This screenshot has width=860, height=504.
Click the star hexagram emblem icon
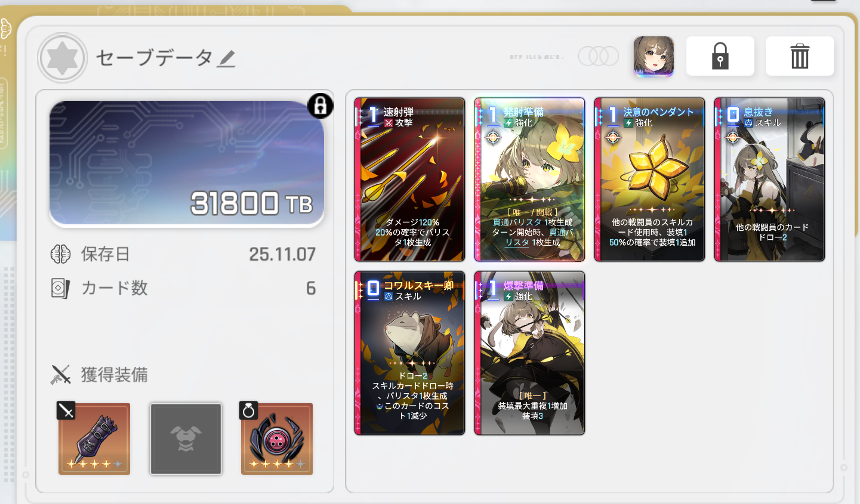click(63, 58)
